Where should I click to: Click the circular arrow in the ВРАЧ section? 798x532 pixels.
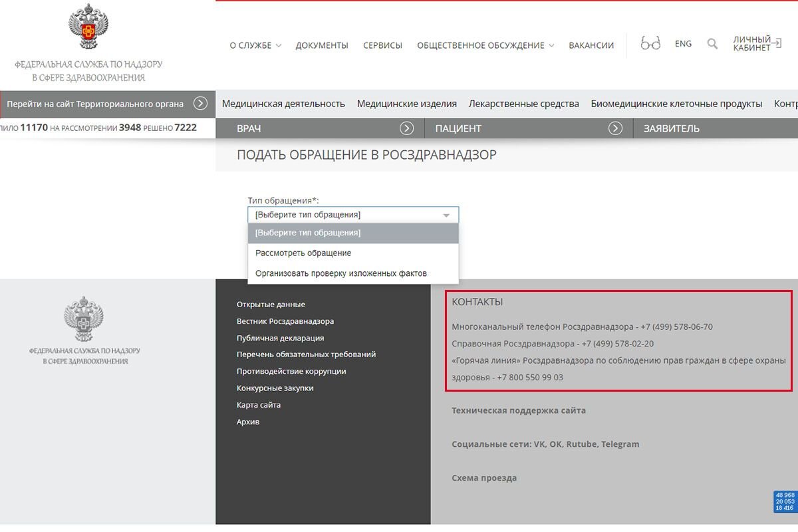pos(407,128)
